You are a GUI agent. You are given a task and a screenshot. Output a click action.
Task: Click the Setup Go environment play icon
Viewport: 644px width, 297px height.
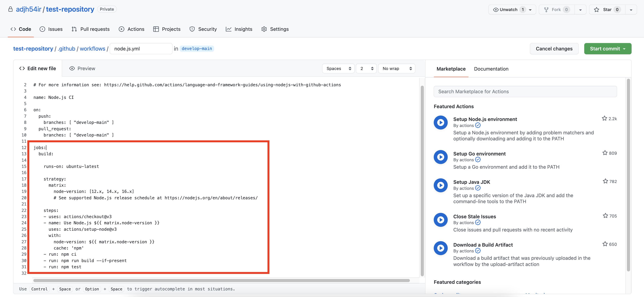[x=441, y=157]
